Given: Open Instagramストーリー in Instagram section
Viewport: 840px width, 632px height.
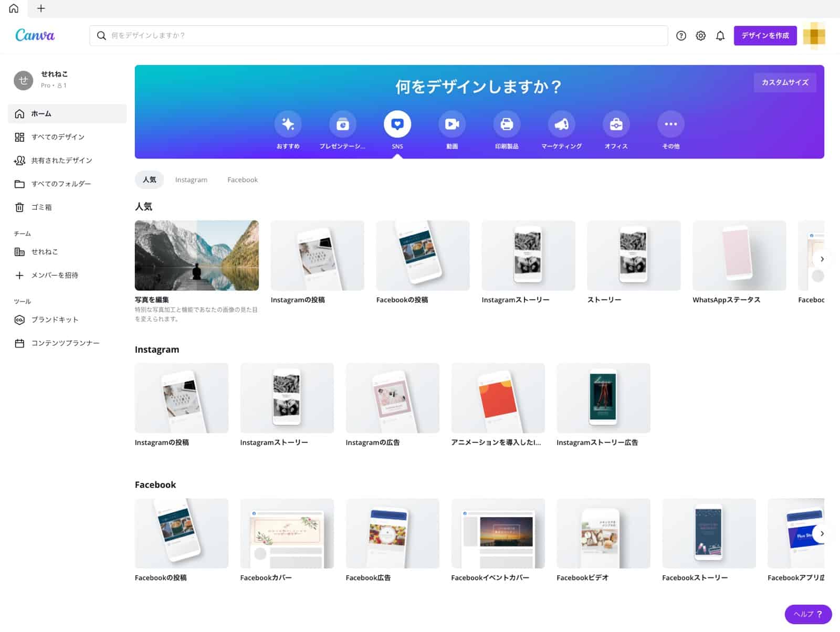Looking at the screenshot, I should [x=287, y=398].
